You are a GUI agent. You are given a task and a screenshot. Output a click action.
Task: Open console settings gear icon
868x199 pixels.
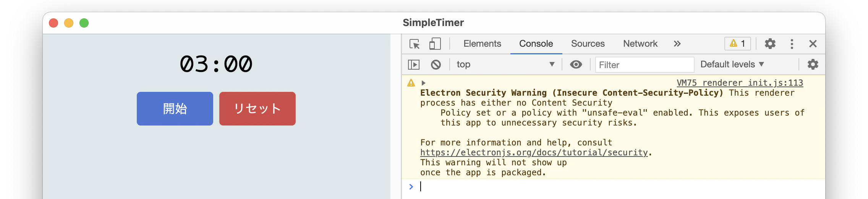click(x=813, y=64)
